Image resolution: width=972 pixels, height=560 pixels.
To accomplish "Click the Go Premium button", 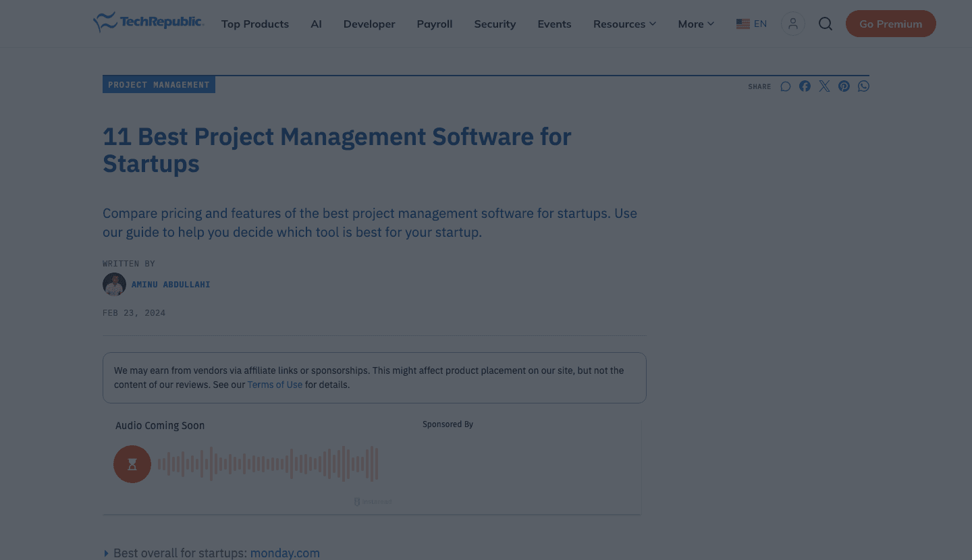I will (x=890, y=24).
